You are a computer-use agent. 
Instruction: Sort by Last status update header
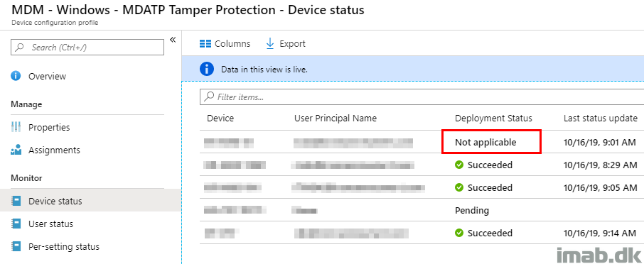(x=601, y=119)
